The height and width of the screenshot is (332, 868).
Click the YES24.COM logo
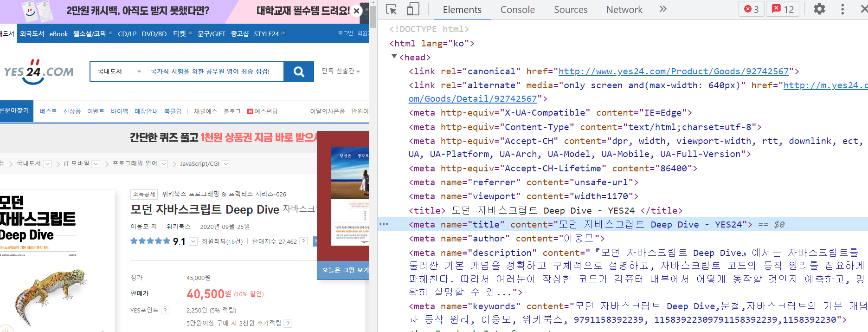tap(38, 72)
